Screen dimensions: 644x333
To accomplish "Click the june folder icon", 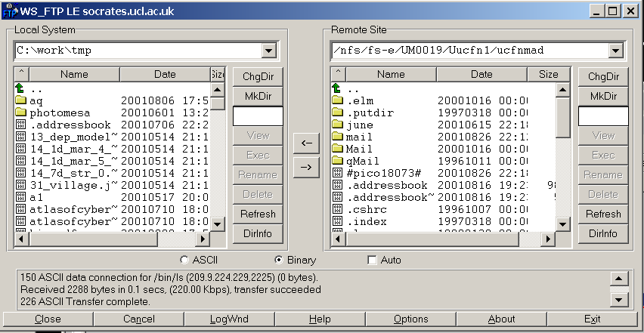I will 337,124.
